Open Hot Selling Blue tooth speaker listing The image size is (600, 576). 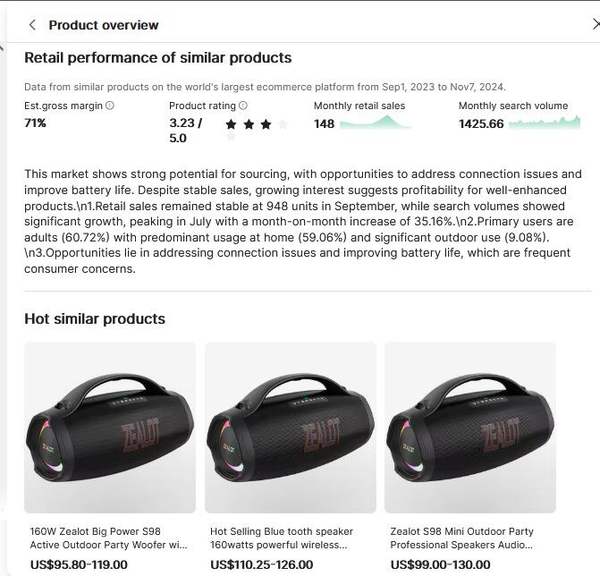click(x=282, y=538)
